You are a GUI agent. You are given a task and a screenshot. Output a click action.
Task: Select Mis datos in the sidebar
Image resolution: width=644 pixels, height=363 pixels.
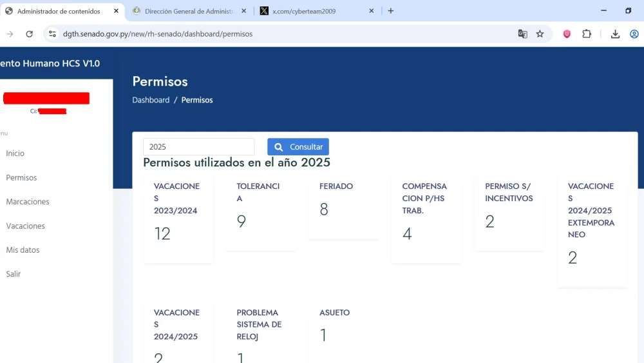coord(23,250)
